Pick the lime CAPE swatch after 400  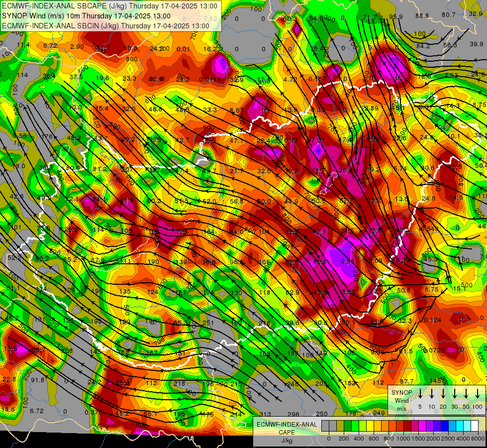click(x=363, y=426)
